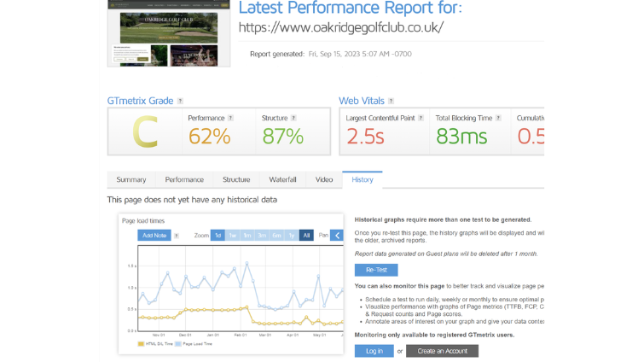The width and height of the screenshot is (644, 362).
Task: Click the report generated date text
Action: click(360, 54)
